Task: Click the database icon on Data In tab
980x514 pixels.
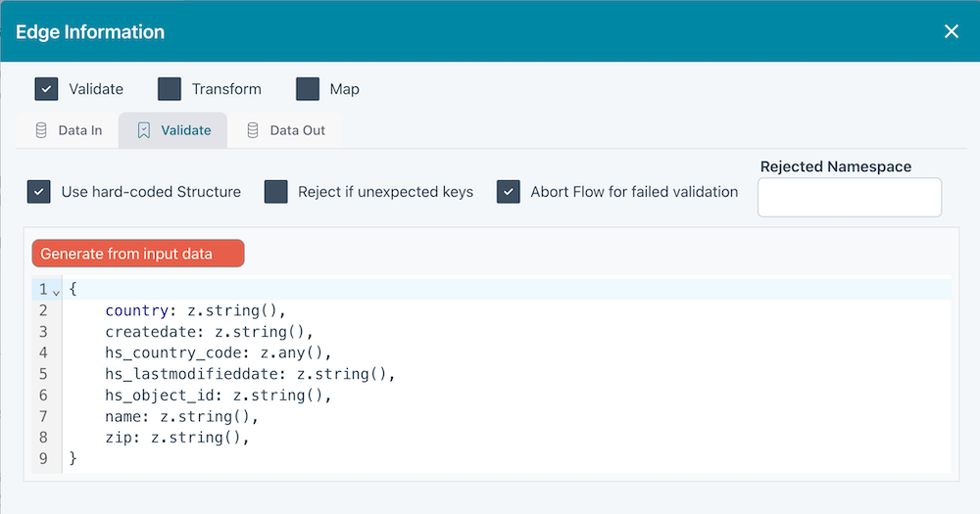Action: point(41,130)
